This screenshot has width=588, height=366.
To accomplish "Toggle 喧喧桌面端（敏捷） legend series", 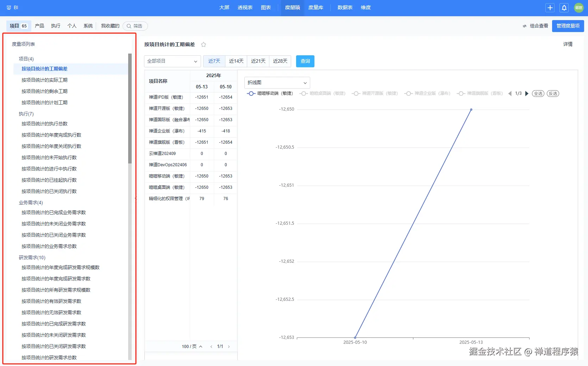I will 323,93.
